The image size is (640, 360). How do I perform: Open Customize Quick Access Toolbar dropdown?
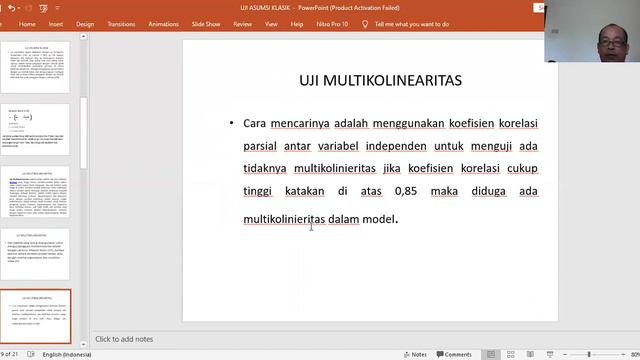tap(58, 8)
